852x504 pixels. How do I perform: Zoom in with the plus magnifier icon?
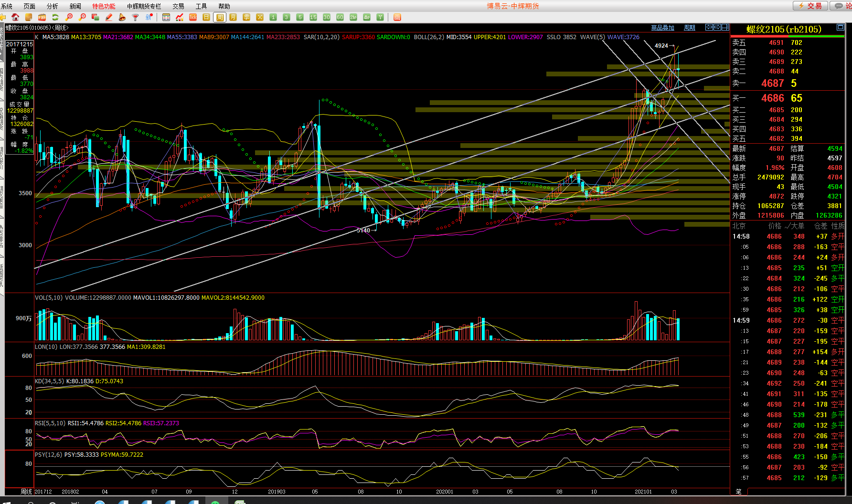pyautogui.click(x=69, y=17)
